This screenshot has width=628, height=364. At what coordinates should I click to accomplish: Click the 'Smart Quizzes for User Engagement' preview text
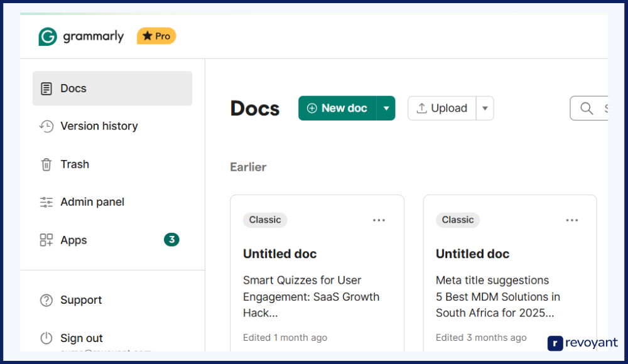311,296
